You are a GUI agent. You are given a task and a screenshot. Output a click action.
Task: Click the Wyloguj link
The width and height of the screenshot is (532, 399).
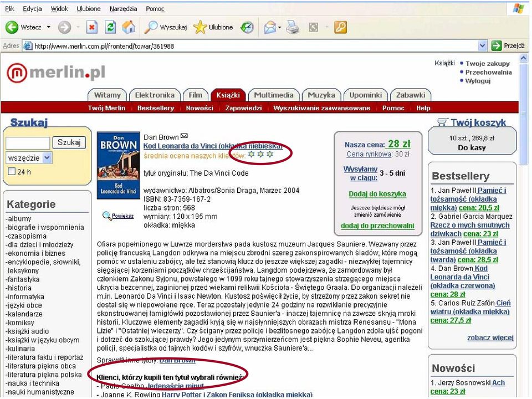478,81
